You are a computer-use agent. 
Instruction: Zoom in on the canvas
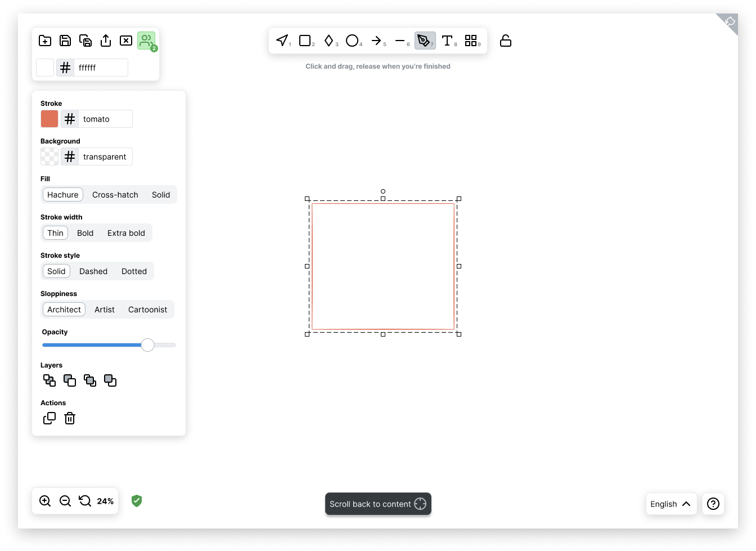click(45, 501)
